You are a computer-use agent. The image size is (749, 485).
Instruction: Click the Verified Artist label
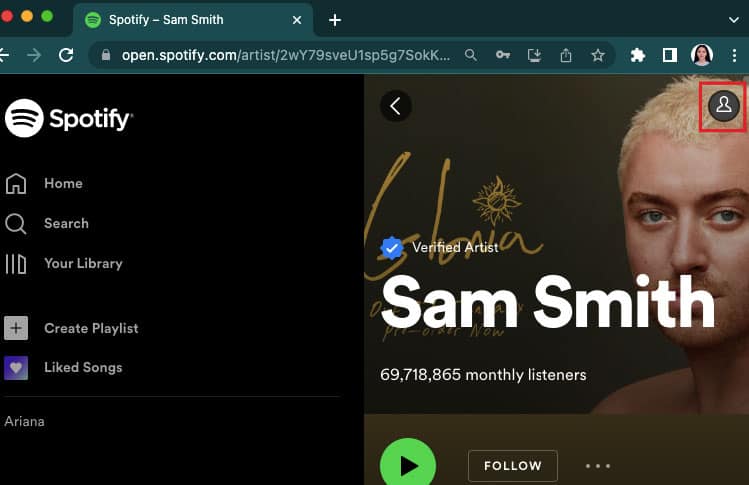(455, 248)
